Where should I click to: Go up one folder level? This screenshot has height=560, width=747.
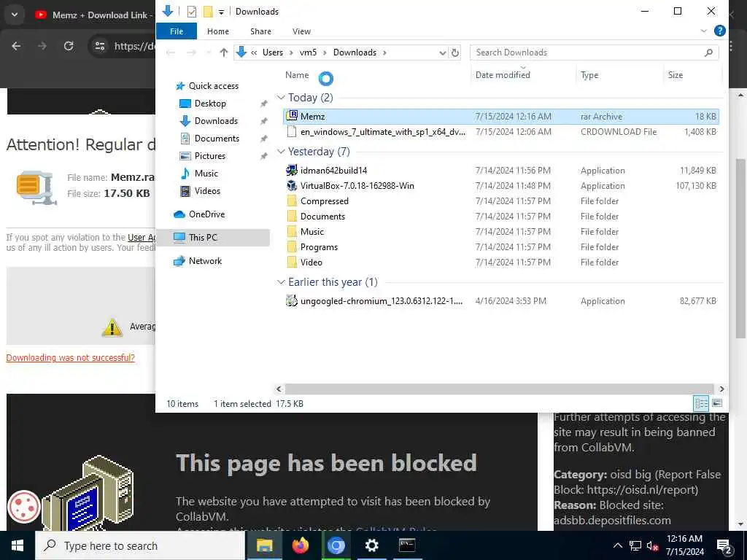(x=223, y=52)
